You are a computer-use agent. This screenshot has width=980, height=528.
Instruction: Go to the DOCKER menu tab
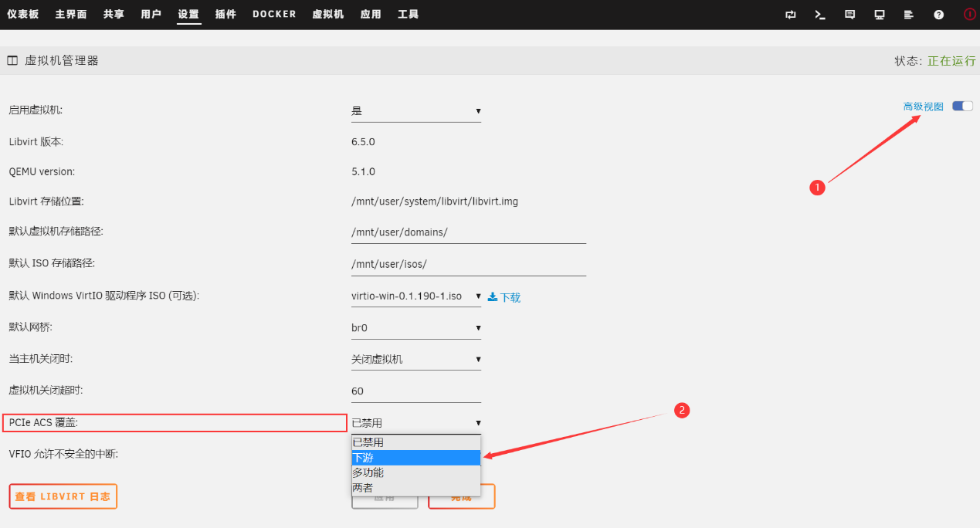click(274, 15)
